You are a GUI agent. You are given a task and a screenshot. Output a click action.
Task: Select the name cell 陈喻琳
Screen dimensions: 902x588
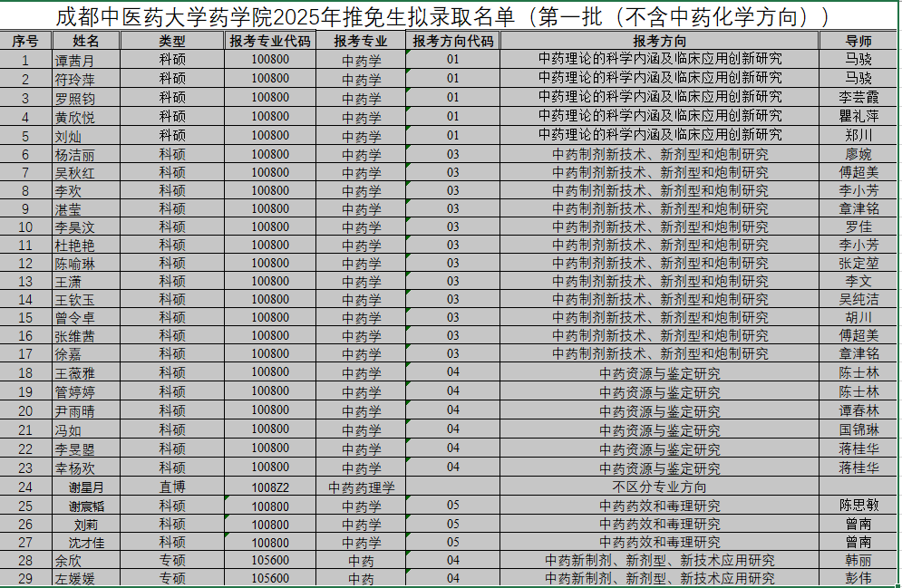pos(86,263)
